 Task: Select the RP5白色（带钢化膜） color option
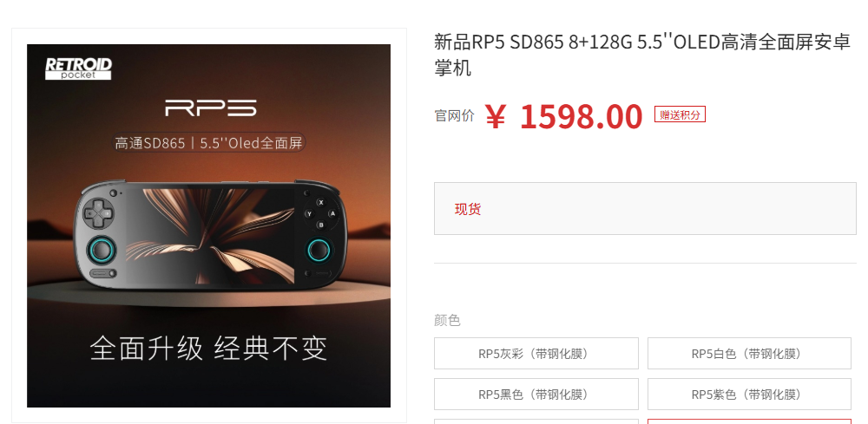pos(749,353)
